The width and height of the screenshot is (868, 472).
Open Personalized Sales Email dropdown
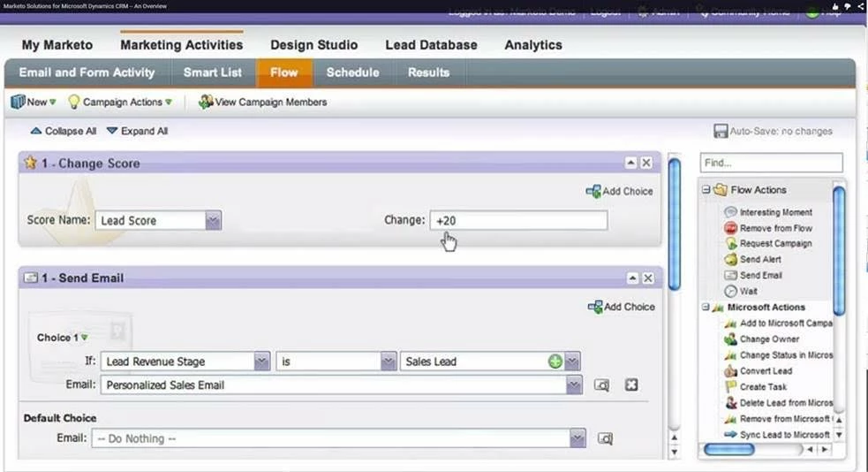(574, 385)
